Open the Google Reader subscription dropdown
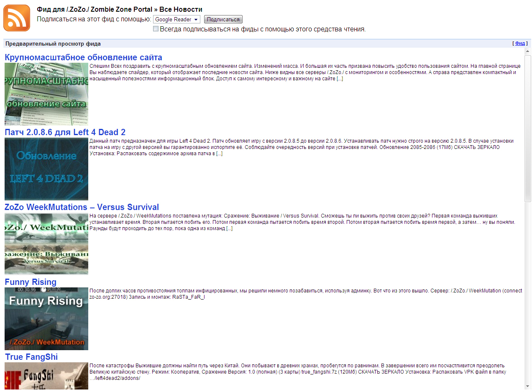The width and height of the screenshot is (532, 392). coord(176,20)
